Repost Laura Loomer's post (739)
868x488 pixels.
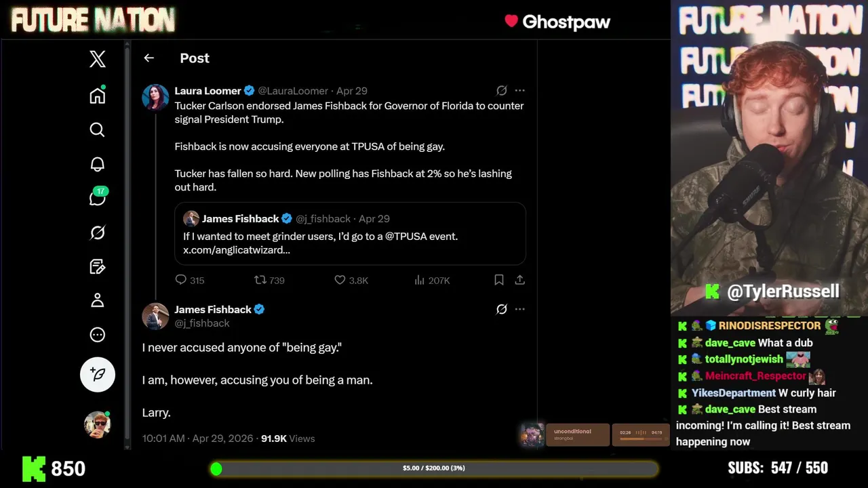pyautogui.click(x=269, y=280)
